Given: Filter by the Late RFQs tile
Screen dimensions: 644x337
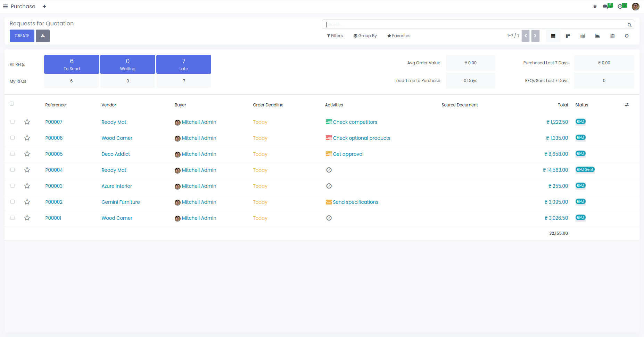Looking at the screenshot, I should point(184,64).
